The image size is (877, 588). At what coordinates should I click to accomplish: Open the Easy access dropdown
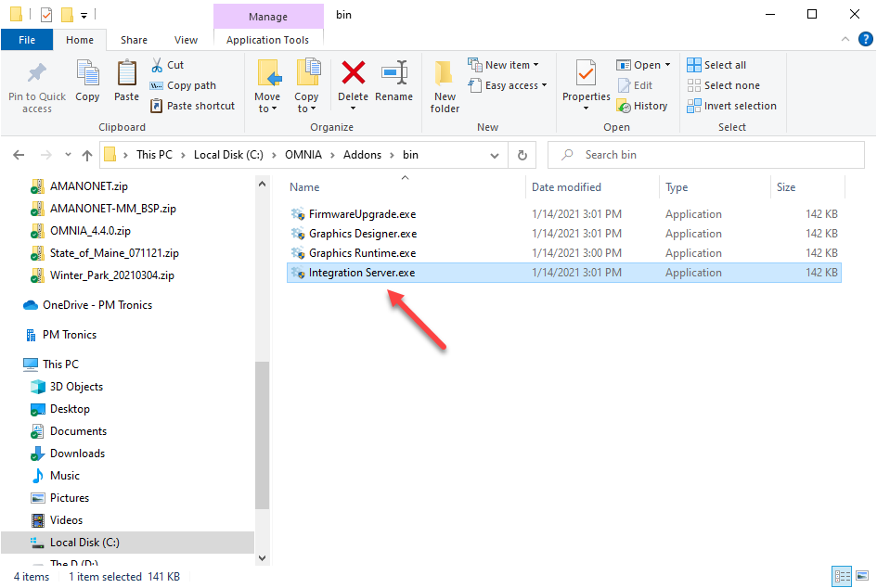click(508, 85)
